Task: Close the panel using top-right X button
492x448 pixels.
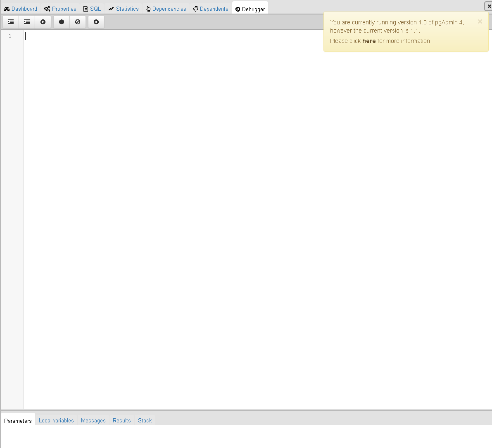Action: click(x=489, y=6)
